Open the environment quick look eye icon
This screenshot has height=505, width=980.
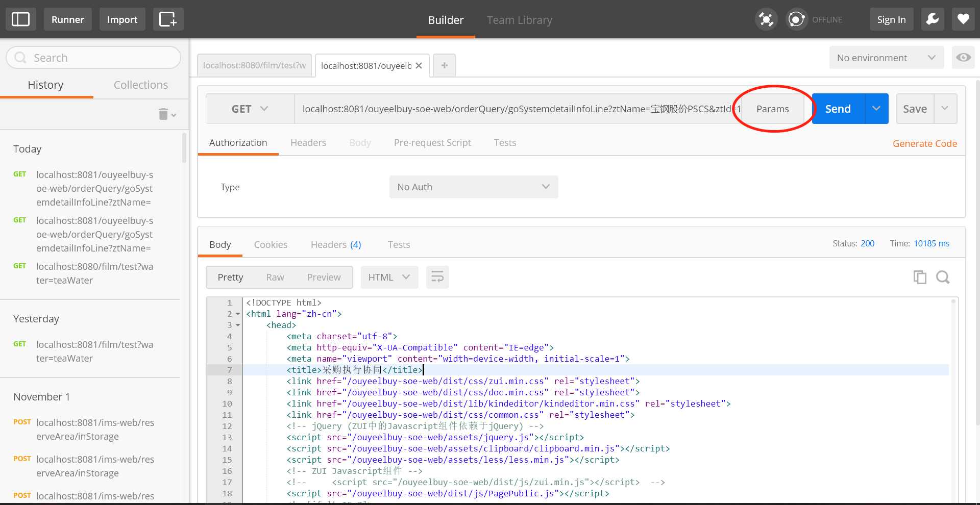(963, 58)
